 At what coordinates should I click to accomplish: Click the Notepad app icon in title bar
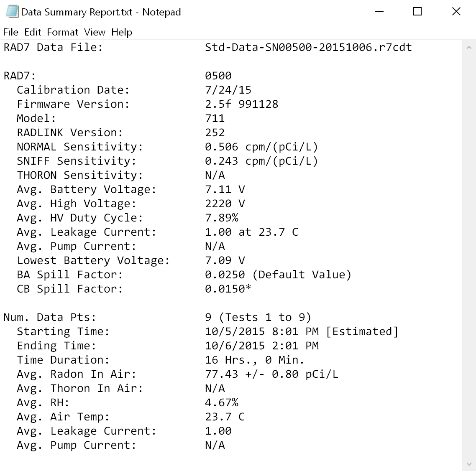[12, 12]
